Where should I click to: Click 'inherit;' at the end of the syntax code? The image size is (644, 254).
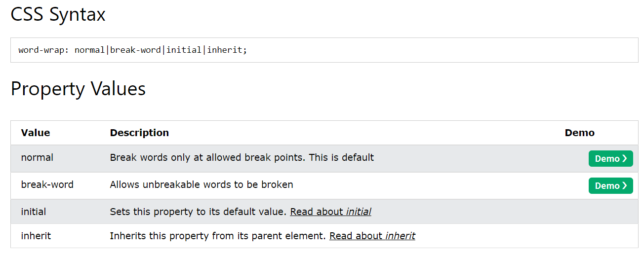(x=227, y=50)
